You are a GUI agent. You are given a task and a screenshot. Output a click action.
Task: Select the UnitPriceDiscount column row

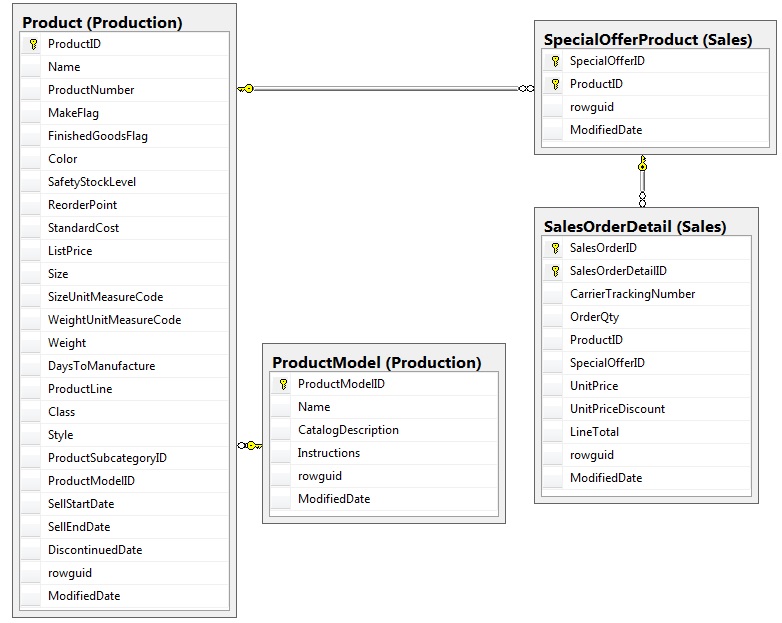pyautogui.click(x=617, y=409)
